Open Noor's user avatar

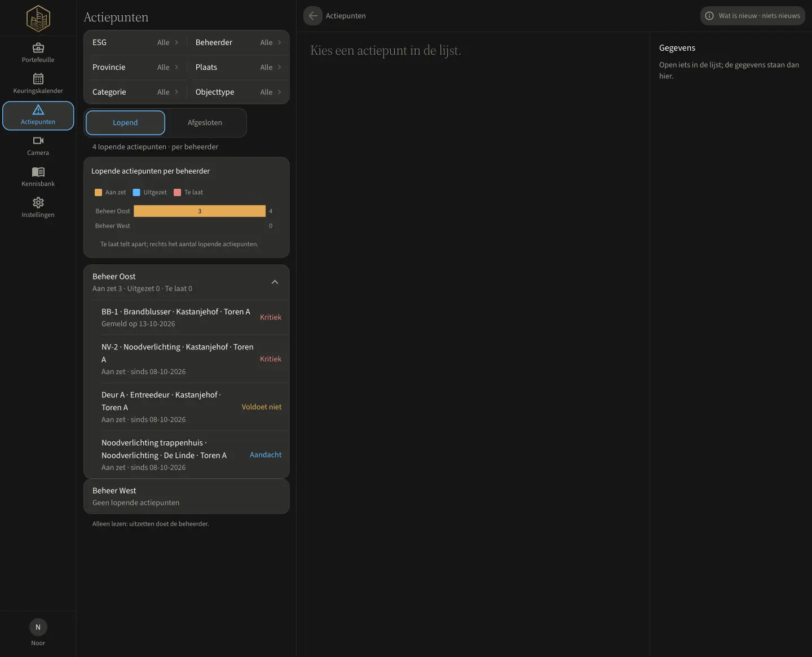pyautogui.click(x=38, y=627)
